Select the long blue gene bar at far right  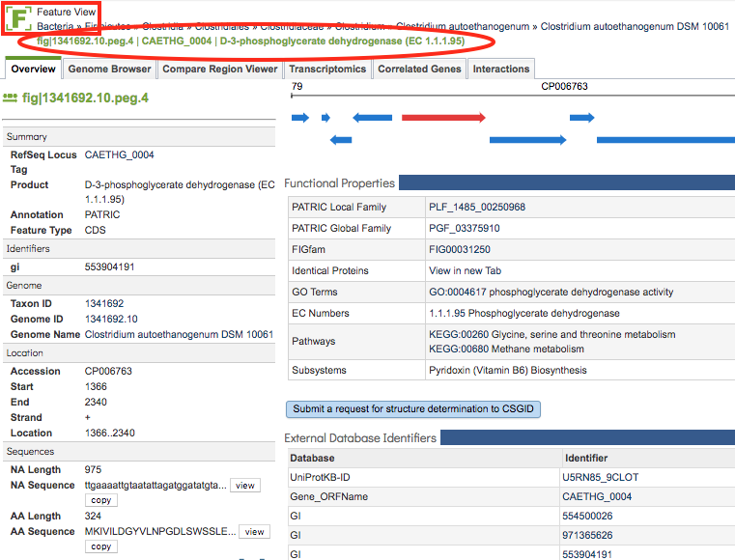665,140
